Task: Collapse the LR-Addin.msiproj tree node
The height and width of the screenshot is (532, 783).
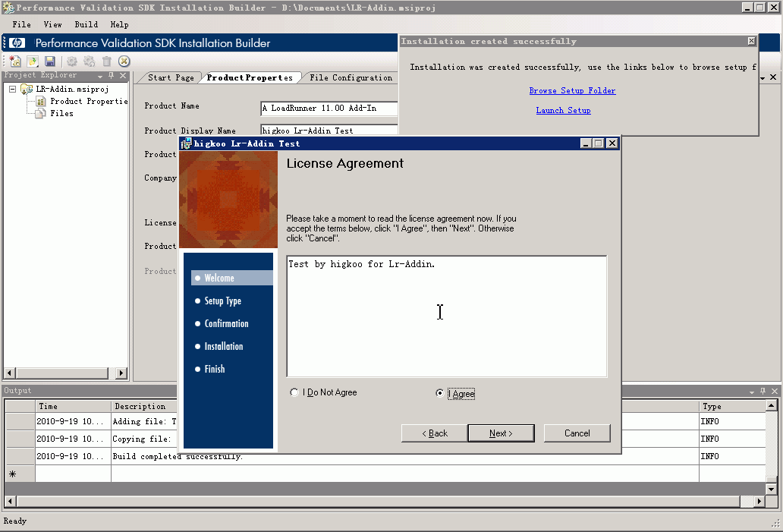Action: [12, 89]
